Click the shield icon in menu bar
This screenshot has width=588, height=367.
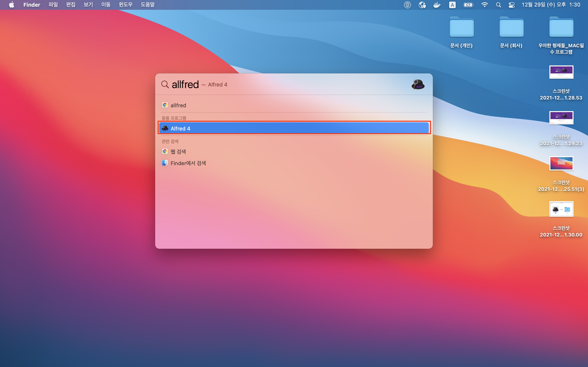[x=408, y=5]
